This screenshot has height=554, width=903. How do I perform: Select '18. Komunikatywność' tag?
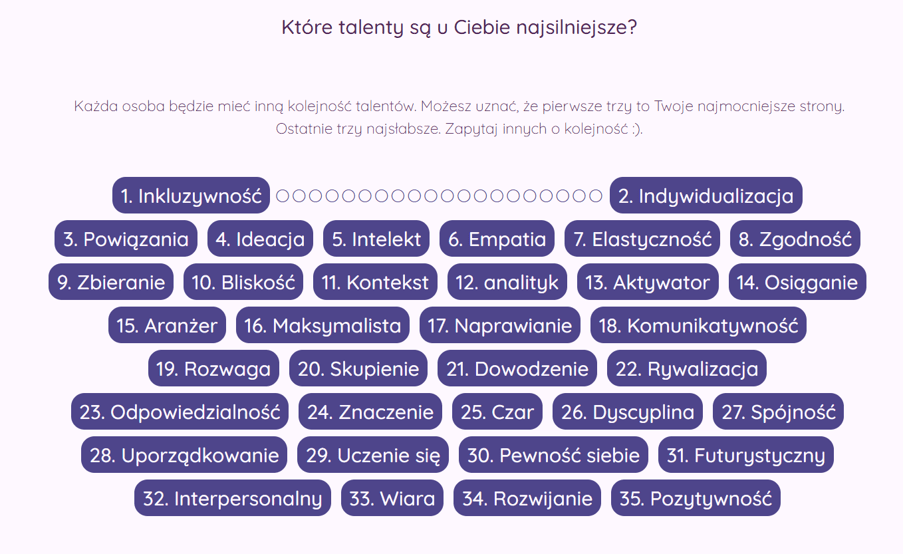click(x=698, y=325)
